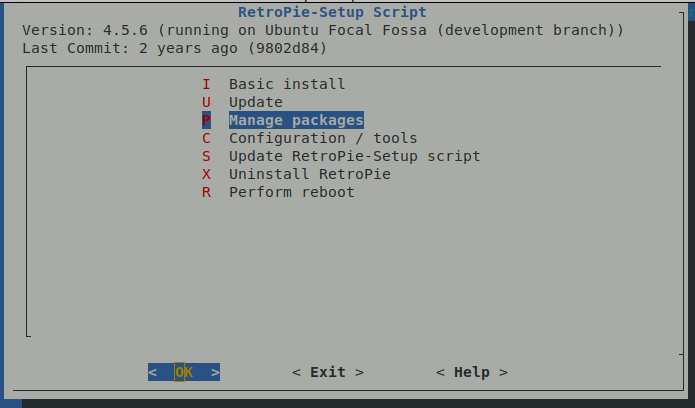Select the highlighted Manage packages entry
Screen dimensions: 695x408
(x=295, y=120)
